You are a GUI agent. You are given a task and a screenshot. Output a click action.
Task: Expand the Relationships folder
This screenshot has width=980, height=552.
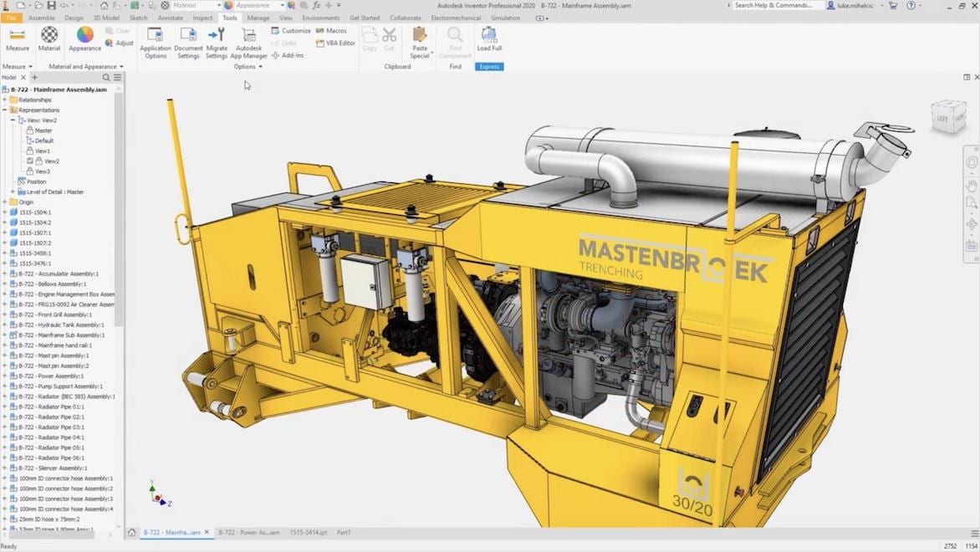[4, 100]
